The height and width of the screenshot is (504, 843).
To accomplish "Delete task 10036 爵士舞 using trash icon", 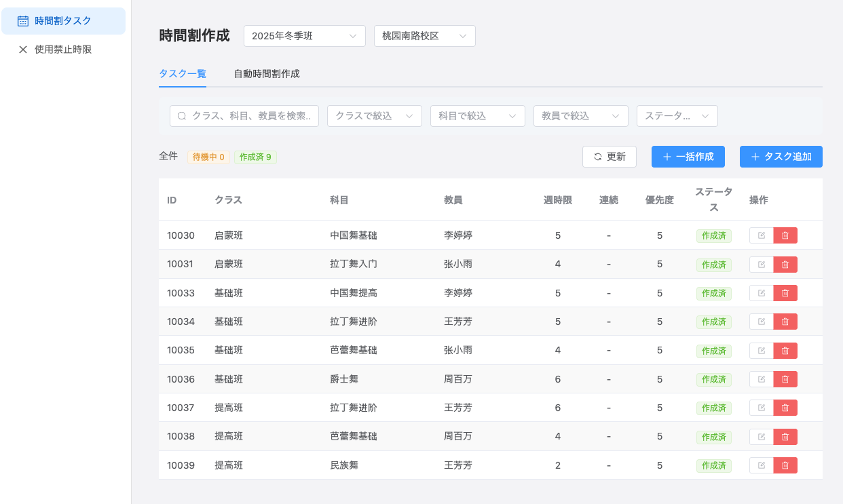I will (785, 379).
